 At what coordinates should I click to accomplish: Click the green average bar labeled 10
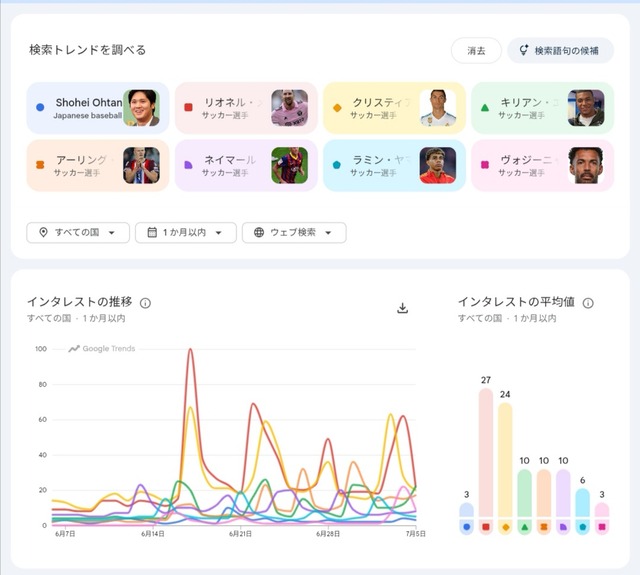coord(524,494)
